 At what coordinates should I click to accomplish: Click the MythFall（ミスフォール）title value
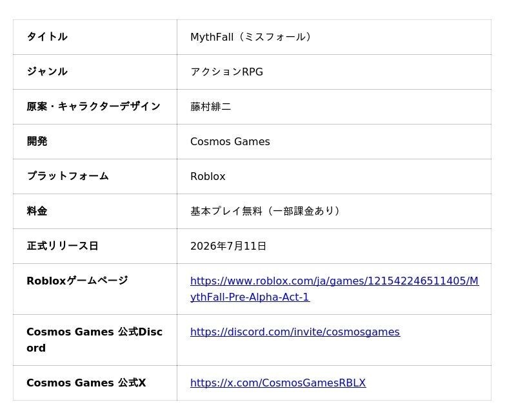[251, 37]
